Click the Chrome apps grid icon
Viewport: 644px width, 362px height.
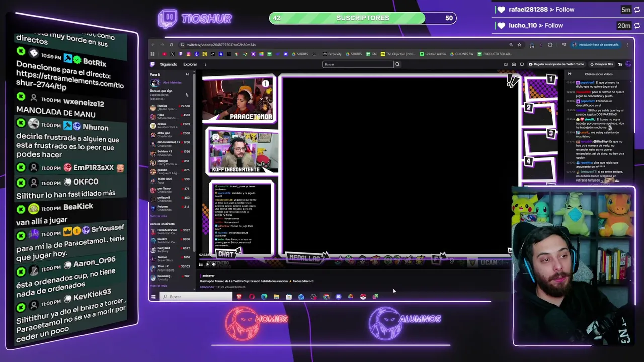pos(152,54)
